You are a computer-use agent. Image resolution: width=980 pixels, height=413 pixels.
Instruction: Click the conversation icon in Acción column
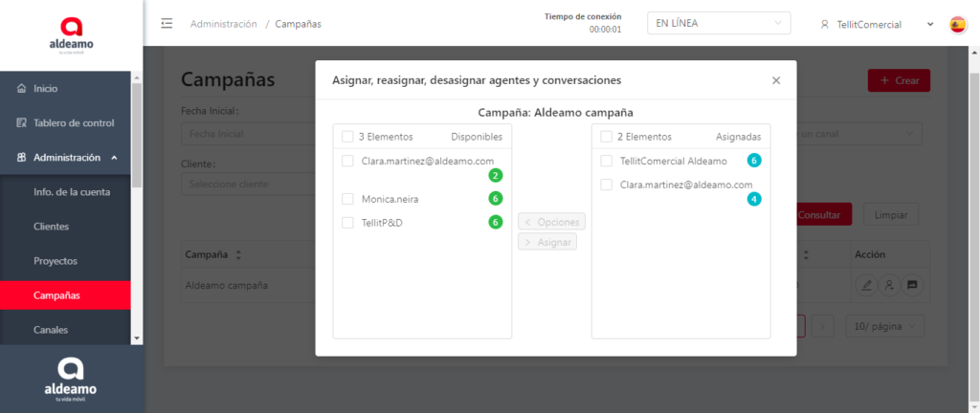click(x=912, y=285)
